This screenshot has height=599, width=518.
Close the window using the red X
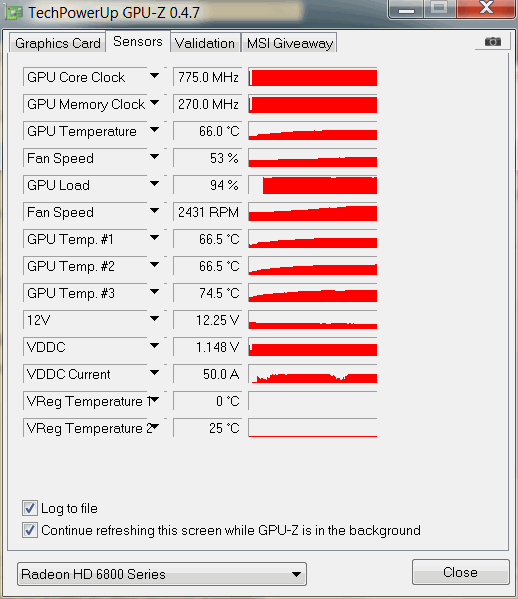coord(486,8)
